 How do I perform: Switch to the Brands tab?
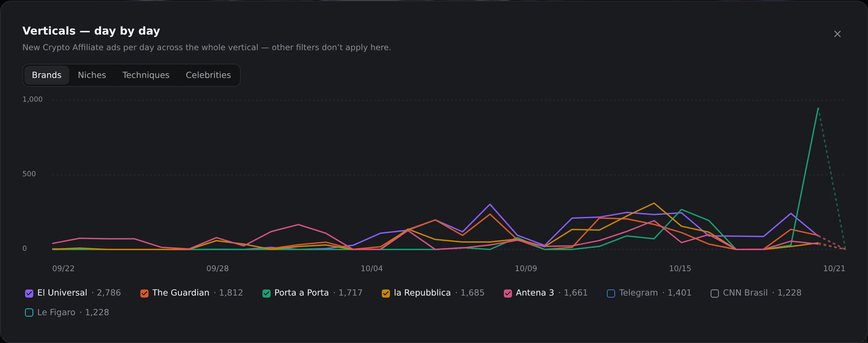click(47, 75)
